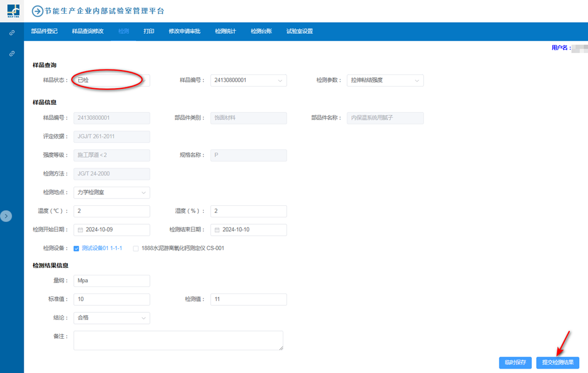Open the 样品状态 dropdown showing 已检
This screenshot has height=373, width=588.
(111, 81)
